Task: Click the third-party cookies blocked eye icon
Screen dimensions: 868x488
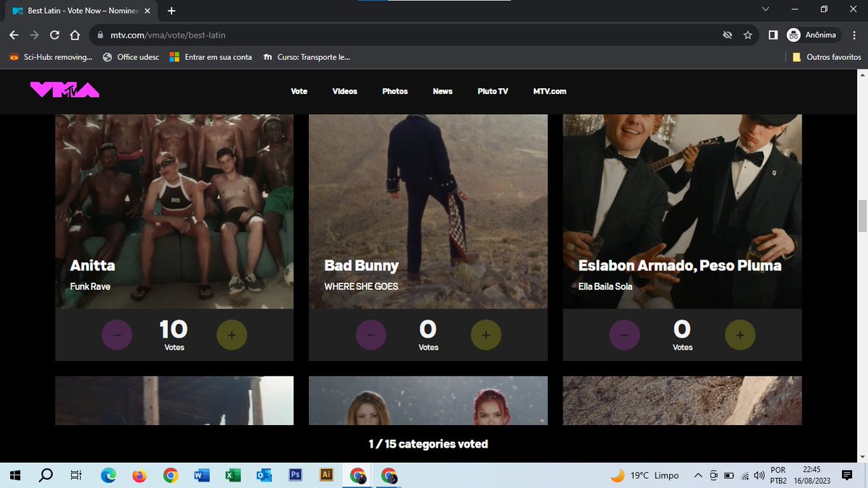Action: [x=728, y=35]
